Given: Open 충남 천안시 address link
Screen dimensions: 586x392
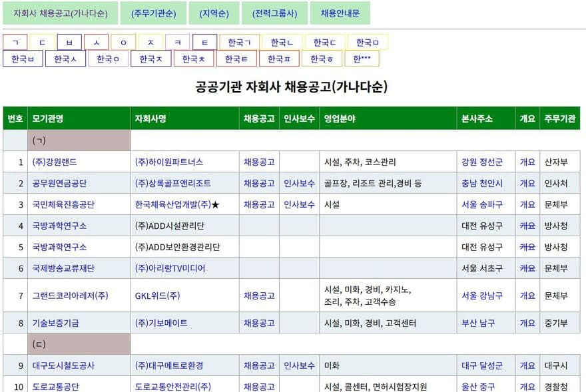Looking at the screenshot, I should (x=482, y=183).
